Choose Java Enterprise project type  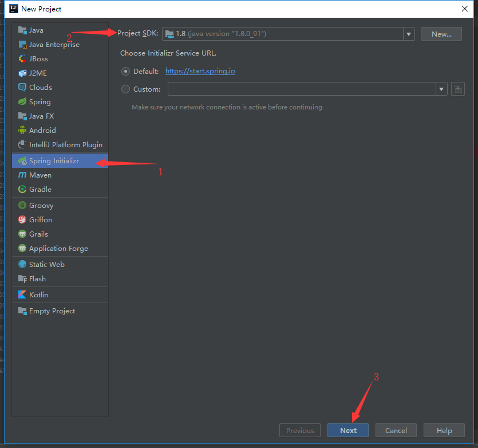click(x=60, y=45)
